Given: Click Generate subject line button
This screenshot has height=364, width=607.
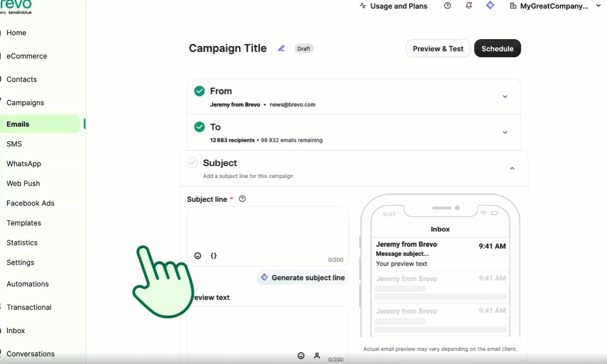Looking at the screenshot, I should [303, 277].
